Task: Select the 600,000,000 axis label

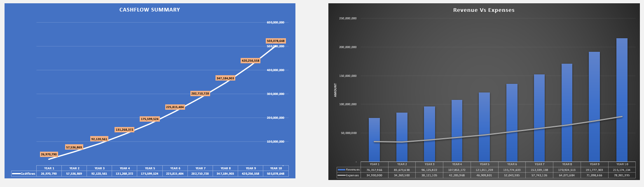Action: [276, 22]
